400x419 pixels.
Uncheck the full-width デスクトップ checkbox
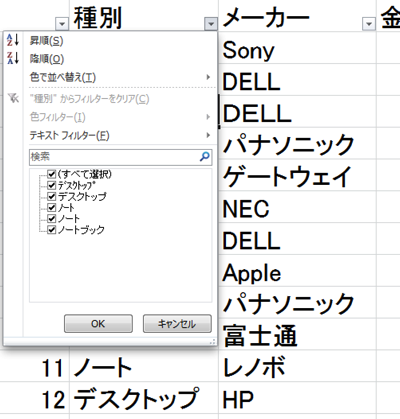coord(51,196)
